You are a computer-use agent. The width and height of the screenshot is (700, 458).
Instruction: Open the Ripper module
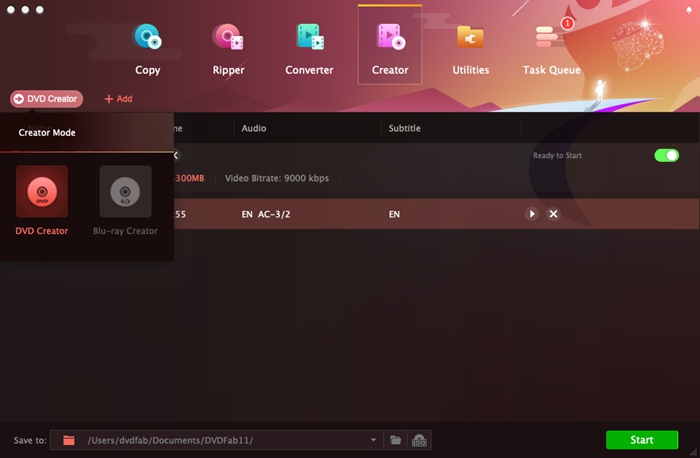click(228, 50)
